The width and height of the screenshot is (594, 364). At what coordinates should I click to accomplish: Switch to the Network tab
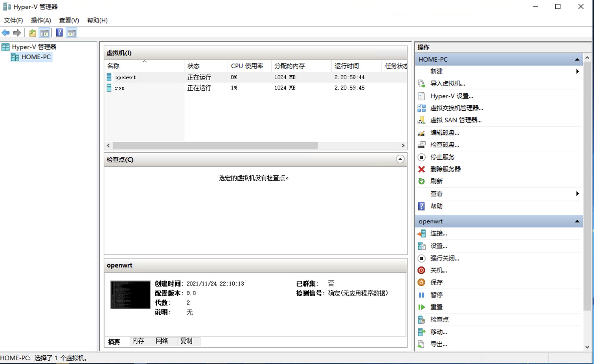point(162,341)
